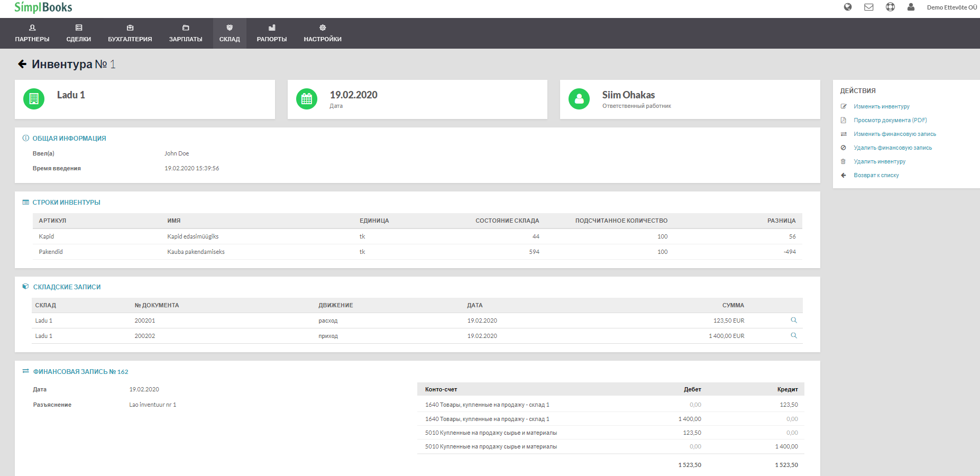Click the prohibit icon by Удалить финансовую запись
980x476 pixels.
click(x=844, y=148)
